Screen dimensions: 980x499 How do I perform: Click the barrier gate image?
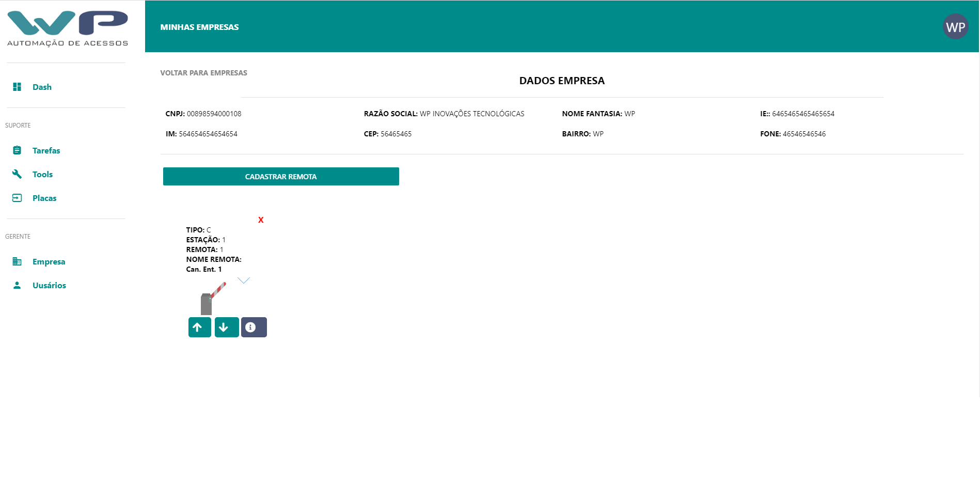[x=213, y=298]
